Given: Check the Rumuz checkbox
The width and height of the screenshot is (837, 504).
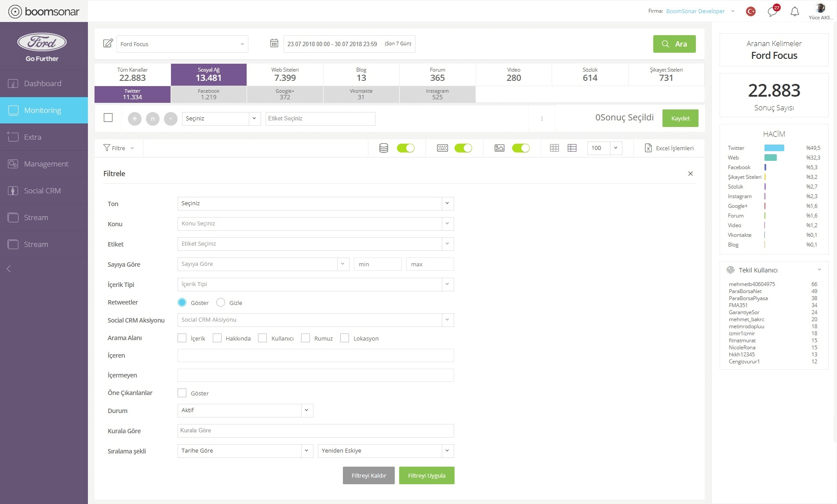Looking at the screenshot, I should tap(306, 338).
